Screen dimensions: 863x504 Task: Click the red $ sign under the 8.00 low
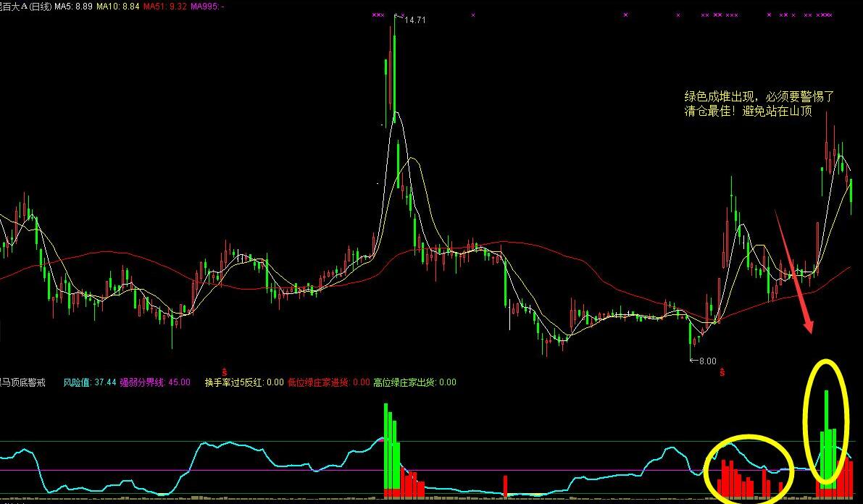pyautogui.click(x=722, y=372)
